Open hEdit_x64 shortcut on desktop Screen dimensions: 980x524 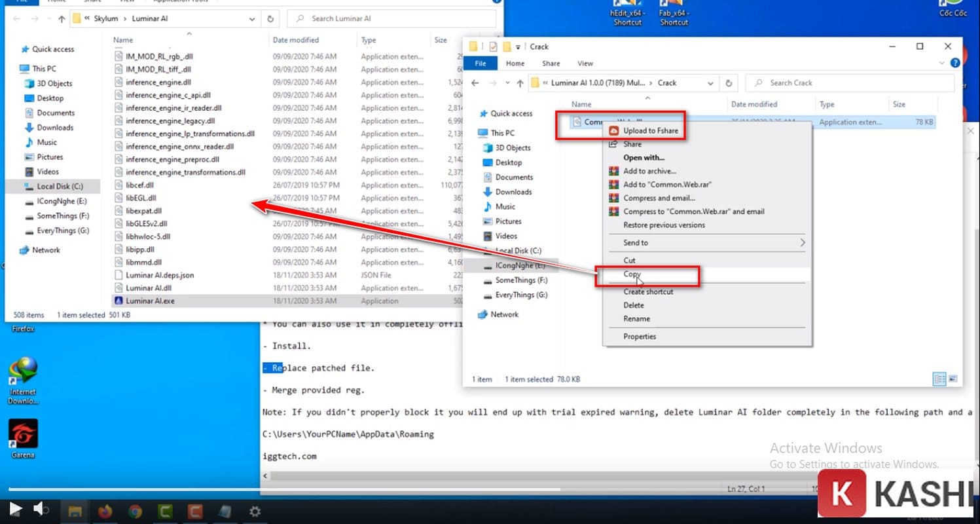tap(627, 13)
